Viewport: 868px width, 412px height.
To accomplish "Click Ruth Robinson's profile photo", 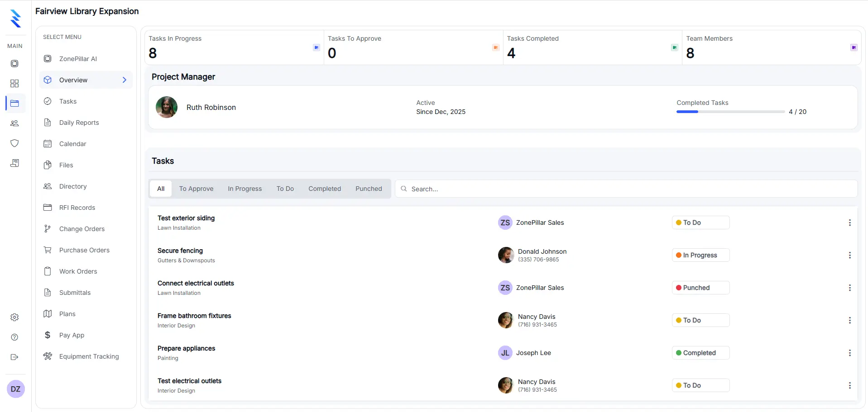I will (167, 107).
